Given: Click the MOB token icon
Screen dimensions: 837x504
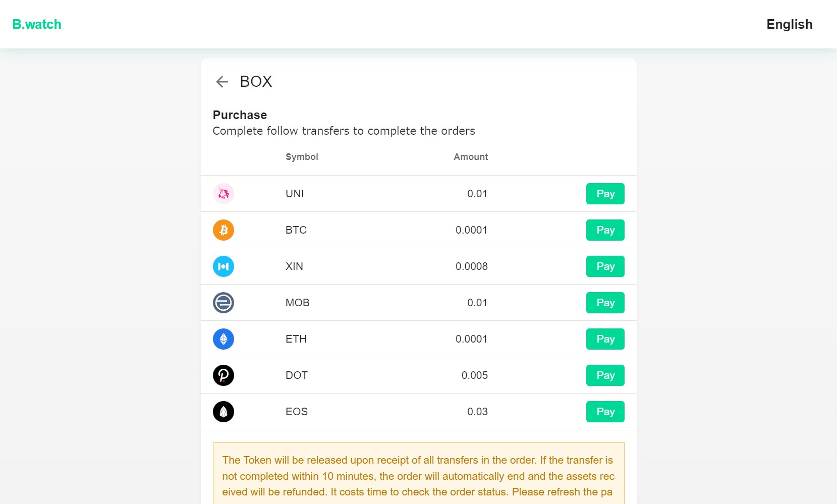Looking at the screenshot, I should [x=224, y=303].
